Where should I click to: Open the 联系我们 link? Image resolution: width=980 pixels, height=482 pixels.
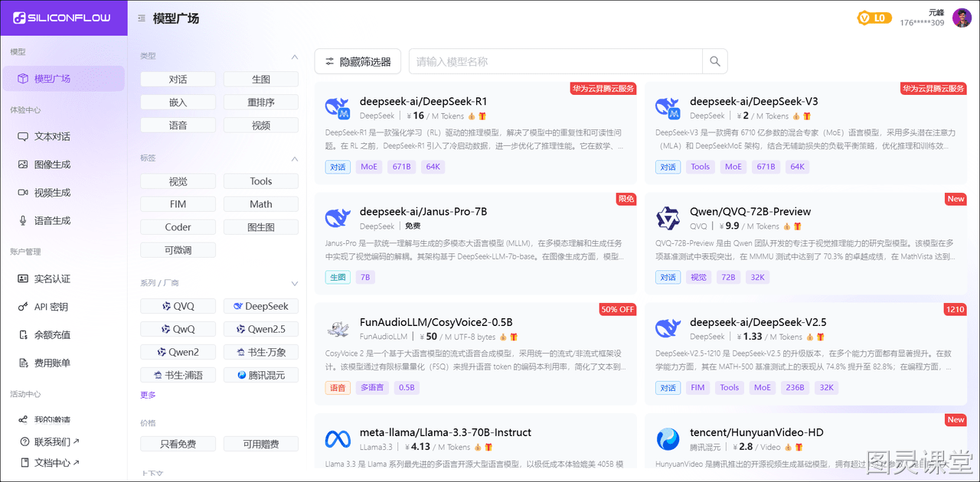coord(51,441)
